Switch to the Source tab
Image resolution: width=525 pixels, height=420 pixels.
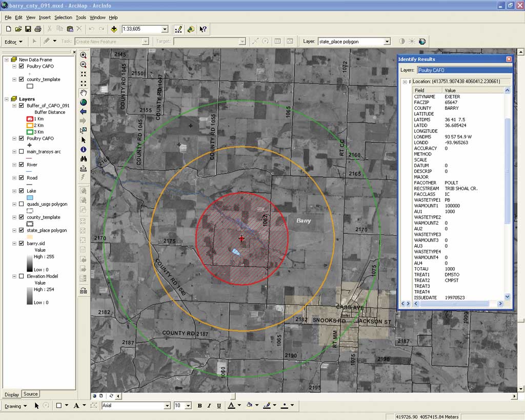pyautogui.click(x=30, y=394)
